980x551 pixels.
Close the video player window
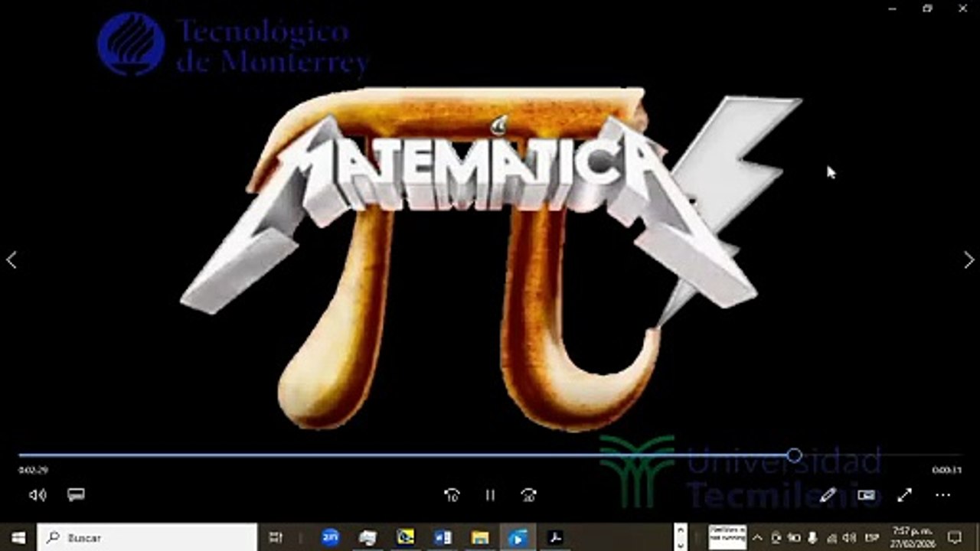962,8
